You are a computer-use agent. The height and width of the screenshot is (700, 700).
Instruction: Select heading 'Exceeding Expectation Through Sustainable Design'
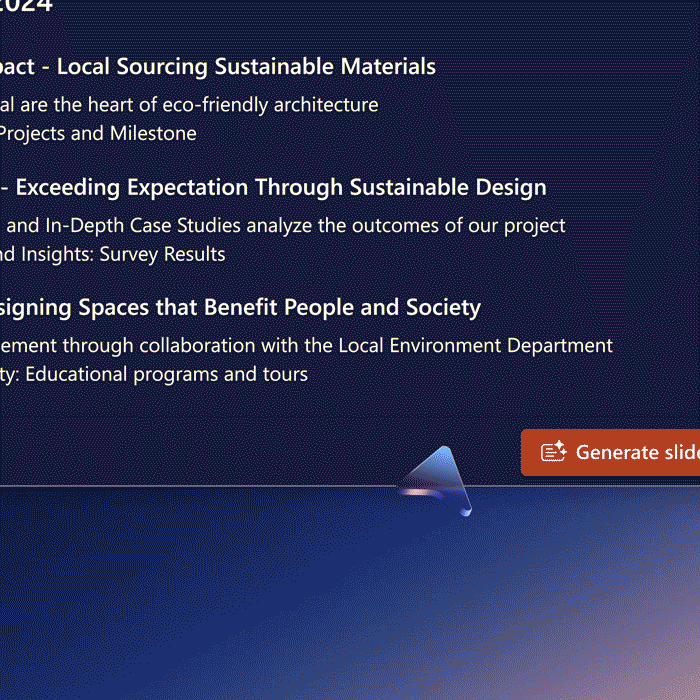pyautogui.click(x=281, y=188)
